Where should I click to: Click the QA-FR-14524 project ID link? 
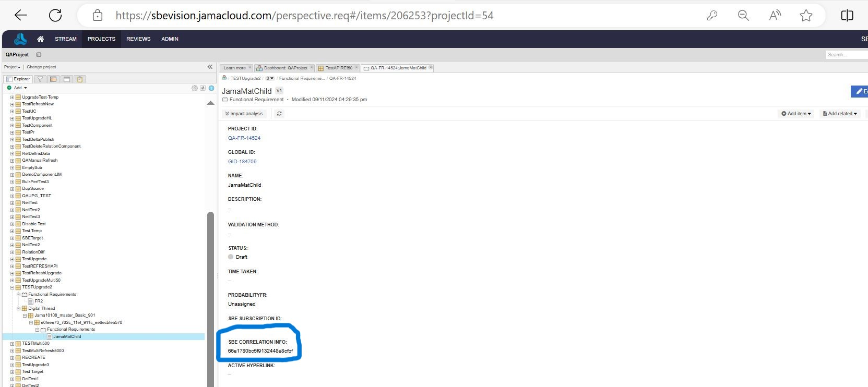click(244, 138)
